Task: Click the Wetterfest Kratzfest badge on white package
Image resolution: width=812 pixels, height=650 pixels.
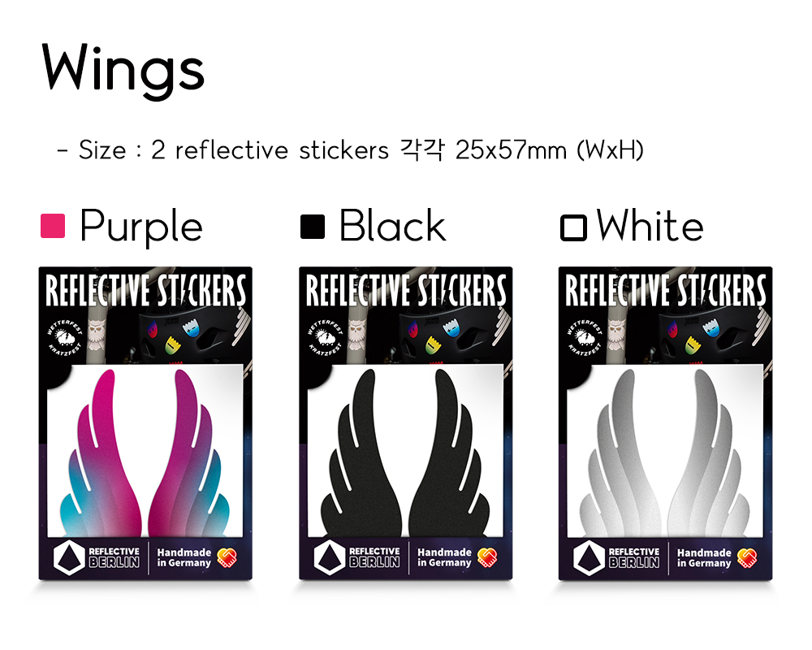Action: click(x=585, y=337)
